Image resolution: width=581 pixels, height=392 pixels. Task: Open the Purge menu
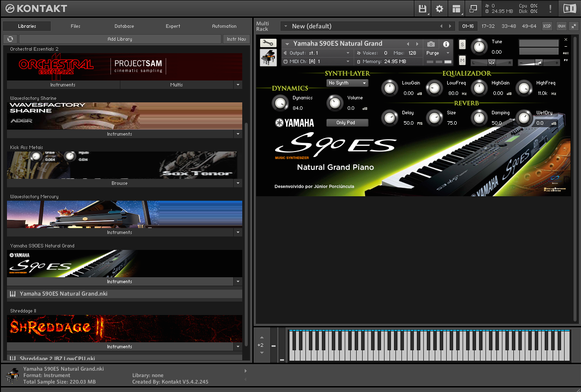(x=438, y=53)
